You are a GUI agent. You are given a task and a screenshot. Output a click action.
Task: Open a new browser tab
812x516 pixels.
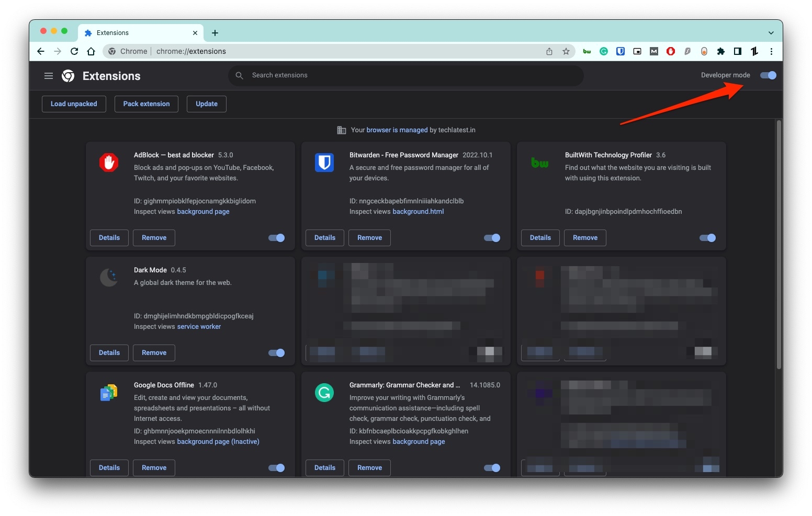(x=215, y=32)
